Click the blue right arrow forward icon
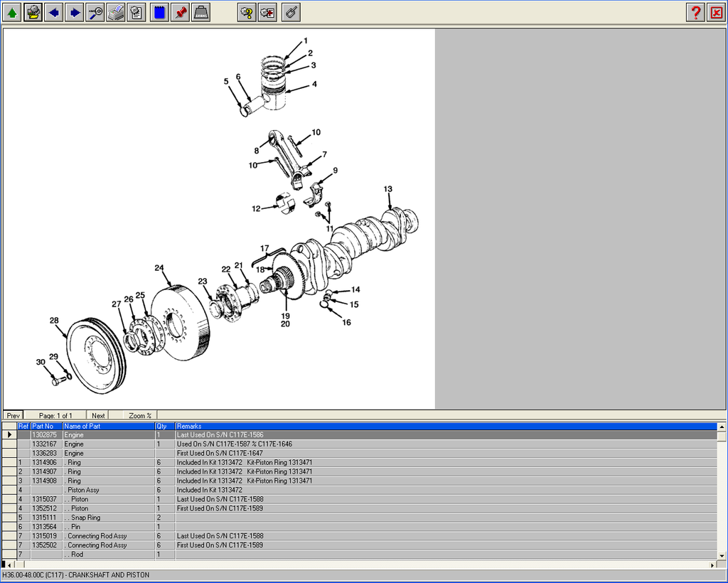 click(75, 12)
